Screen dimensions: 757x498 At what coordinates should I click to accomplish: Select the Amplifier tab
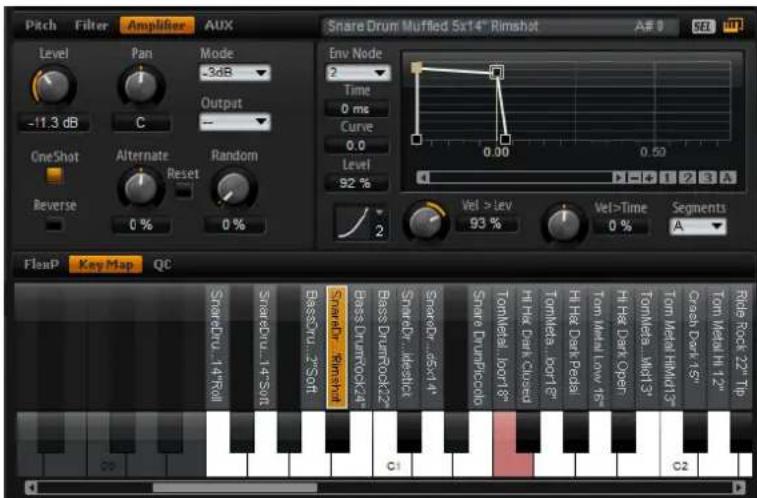point(157,26)
